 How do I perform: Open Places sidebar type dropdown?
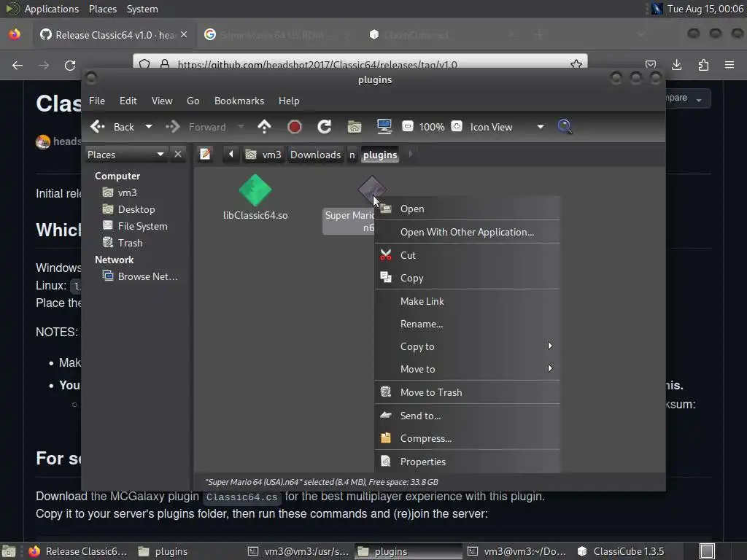[125, 155]
